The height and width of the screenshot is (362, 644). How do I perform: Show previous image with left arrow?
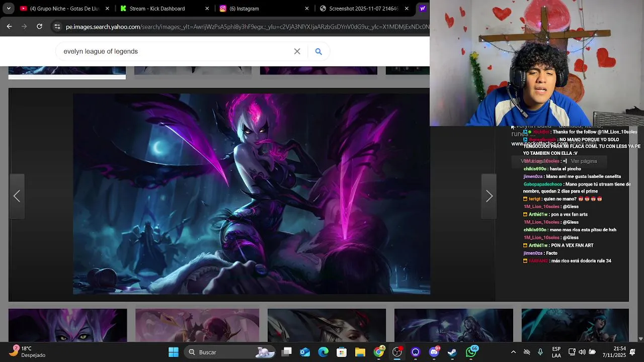tap(17, 196)
